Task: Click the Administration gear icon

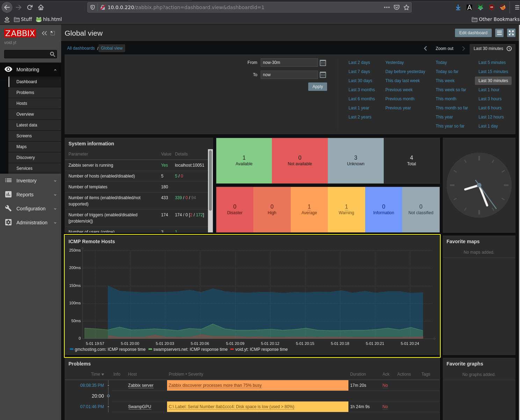Action: [8, 222]
